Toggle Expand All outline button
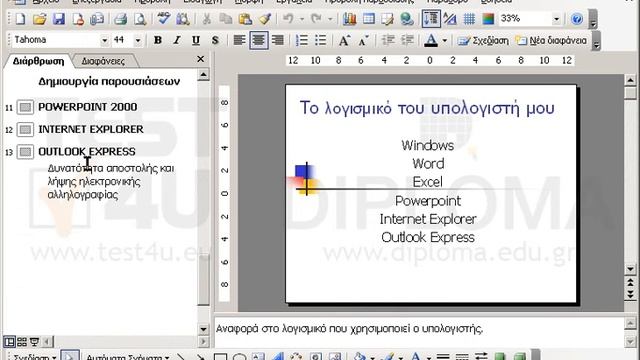The height and width of the screenshot is (360, 640). coord(431,19)
